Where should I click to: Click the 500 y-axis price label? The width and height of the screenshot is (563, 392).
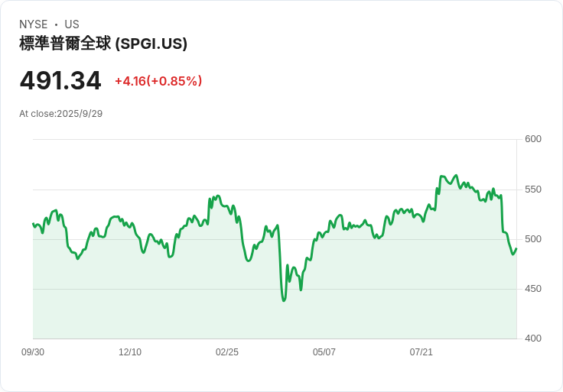click(533, 239)
